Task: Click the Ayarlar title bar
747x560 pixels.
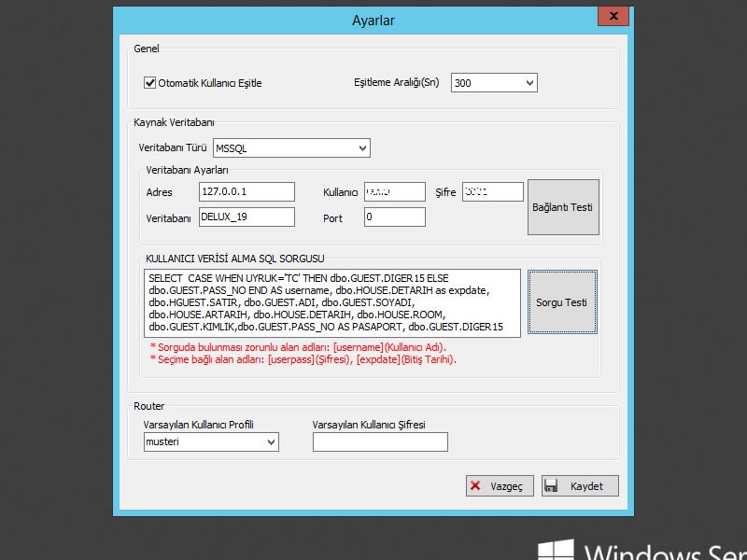Action: 372,19
